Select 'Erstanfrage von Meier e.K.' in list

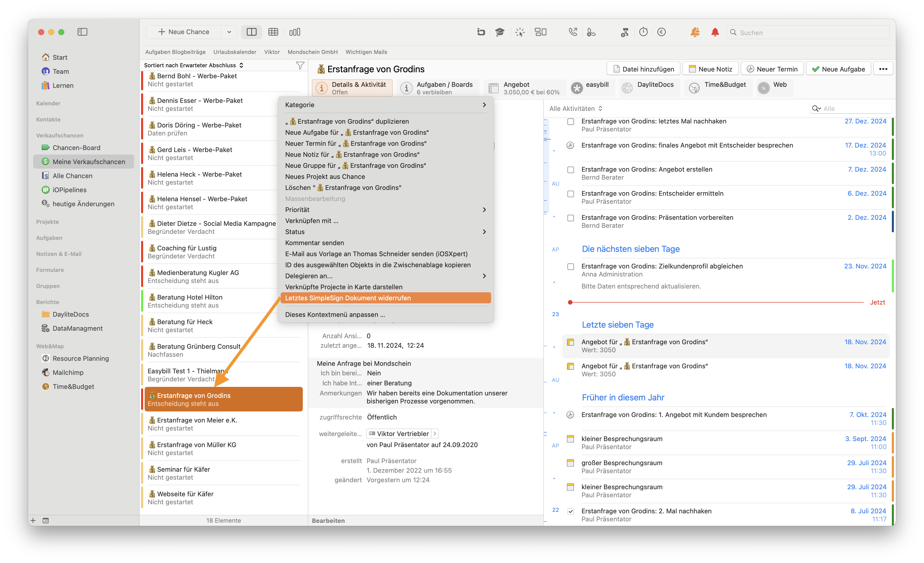[x=223, y=424]
